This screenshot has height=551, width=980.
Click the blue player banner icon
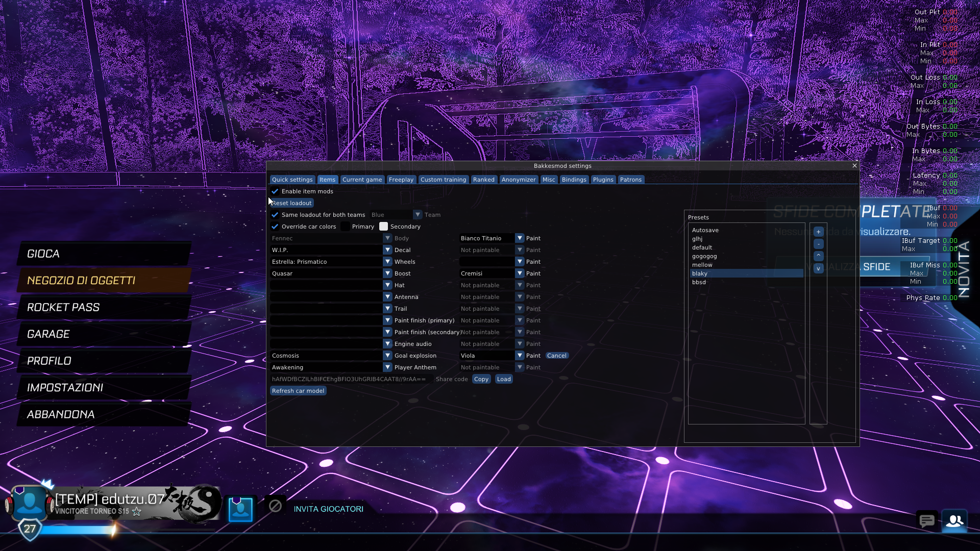point(240,509)
